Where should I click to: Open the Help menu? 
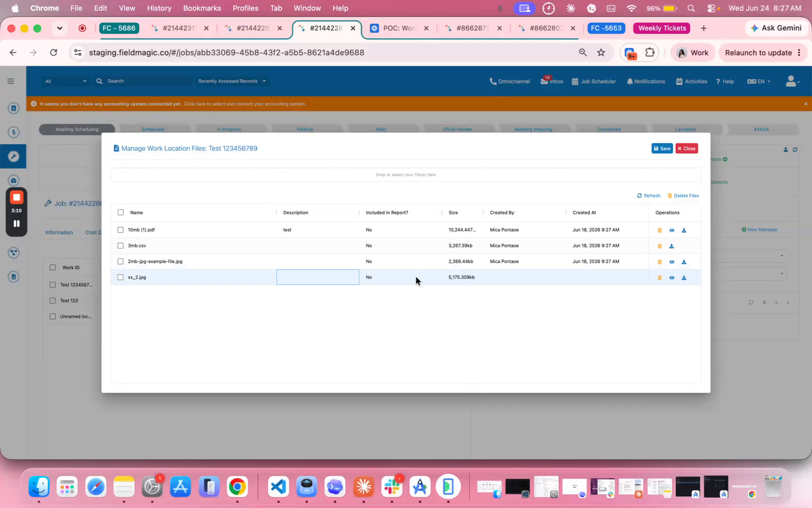click(x=725, y=81)
